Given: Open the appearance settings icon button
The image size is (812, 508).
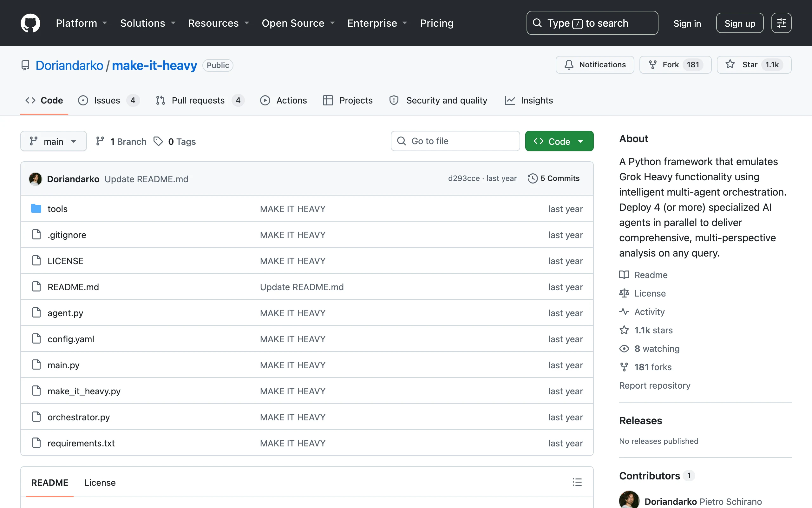Looking at the screenshot, I should click(781, 23).
